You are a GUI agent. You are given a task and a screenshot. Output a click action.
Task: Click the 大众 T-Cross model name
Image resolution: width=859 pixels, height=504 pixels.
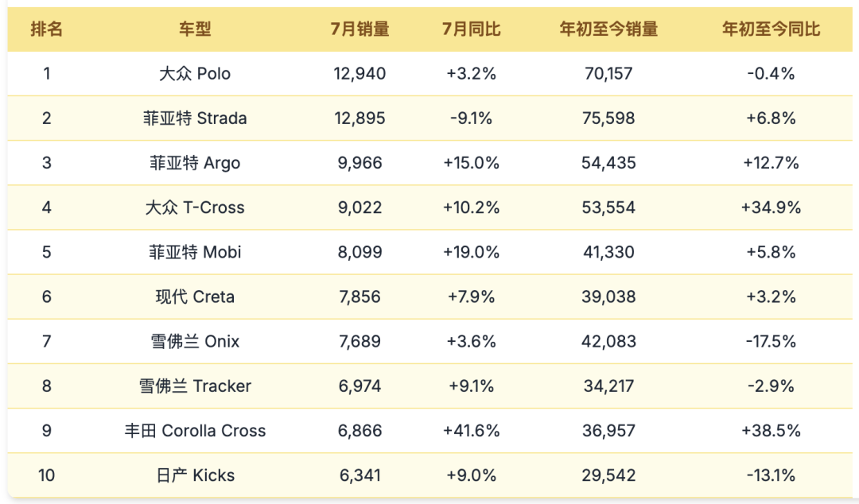(195, 207)
